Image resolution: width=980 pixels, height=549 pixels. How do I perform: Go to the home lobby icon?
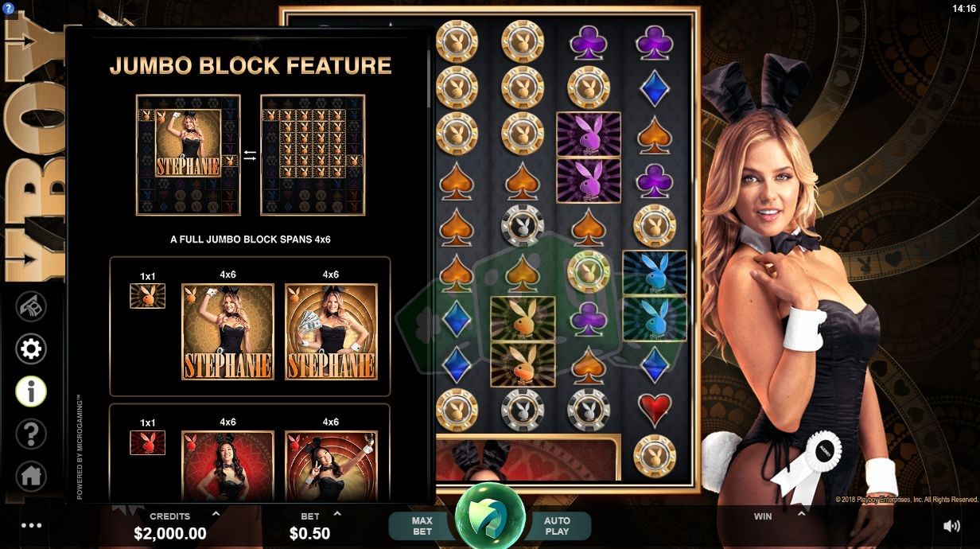coord(32,477)
